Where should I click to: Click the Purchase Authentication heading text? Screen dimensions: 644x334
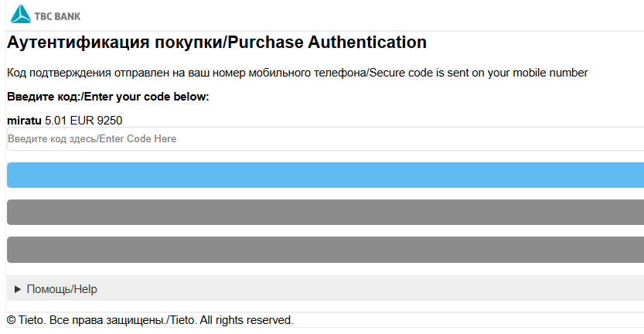coord(327,43)
